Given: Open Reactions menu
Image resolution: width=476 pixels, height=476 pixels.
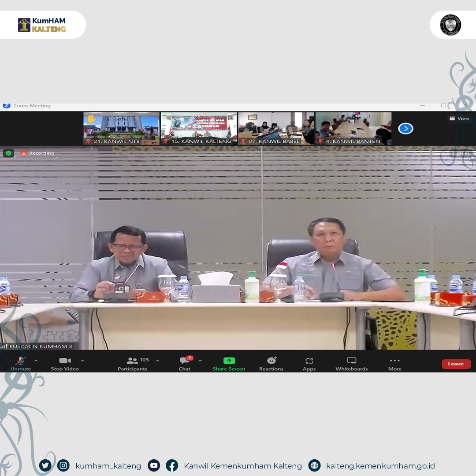Looking at the screenshot, I should click(x=271, y=363).
